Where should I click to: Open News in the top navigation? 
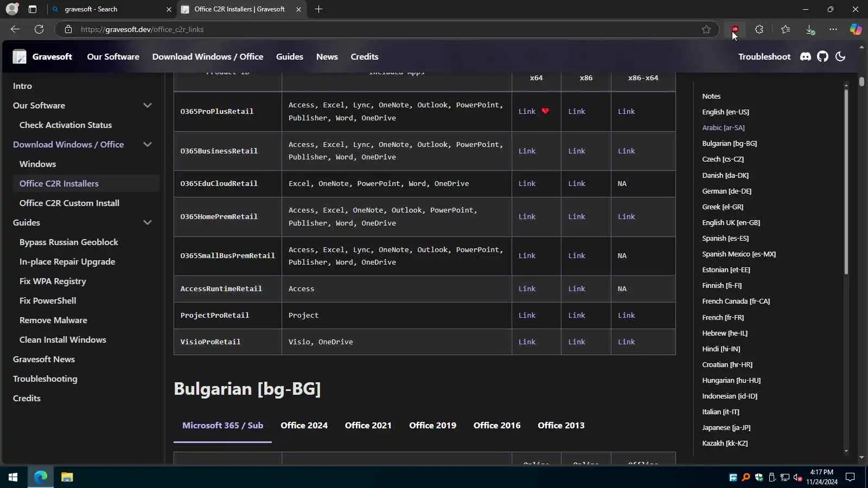click(x=327, y=56)
